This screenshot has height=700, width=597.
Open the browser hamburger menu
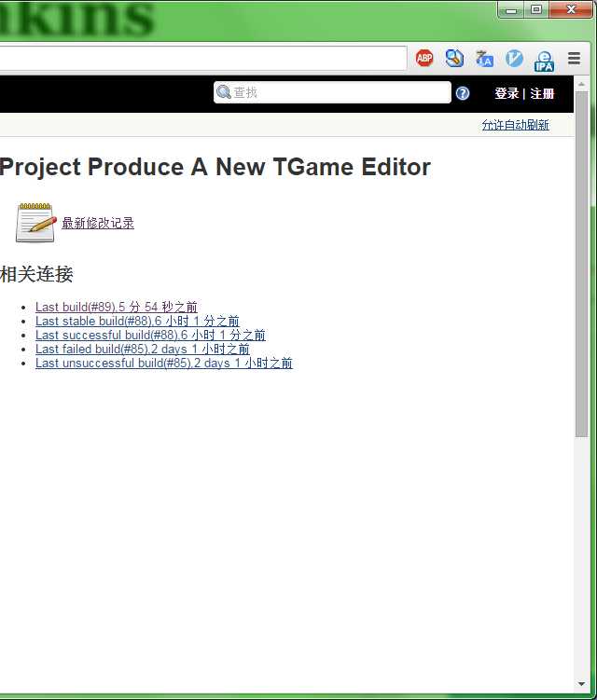click(x=574, y=59)
